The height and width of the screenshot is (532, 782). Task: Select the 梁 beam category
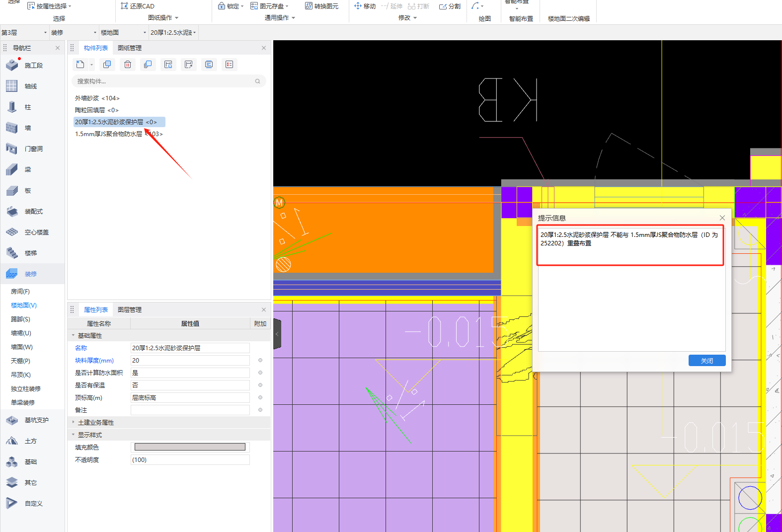(x=28, y=169)
